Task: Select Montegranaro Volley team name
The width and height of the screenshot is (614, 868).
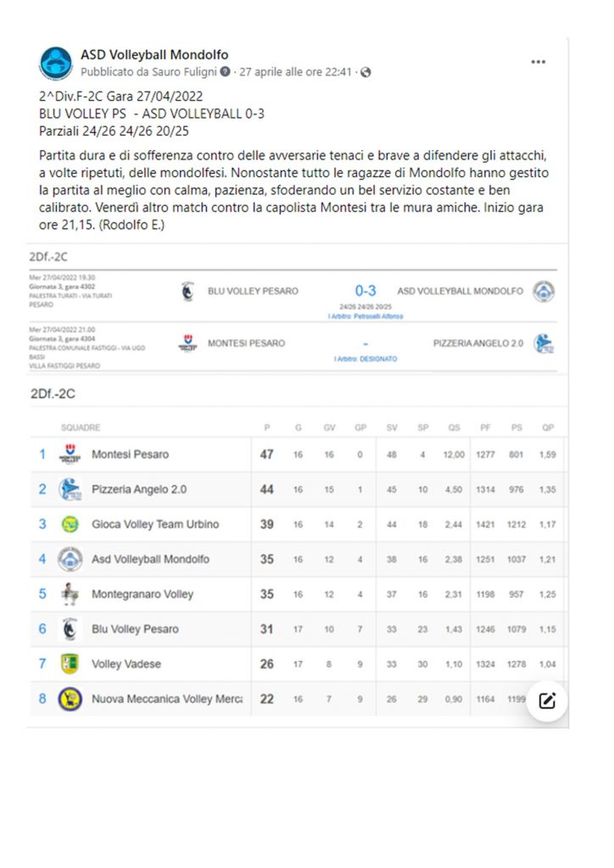Action: tap(142, 594)
